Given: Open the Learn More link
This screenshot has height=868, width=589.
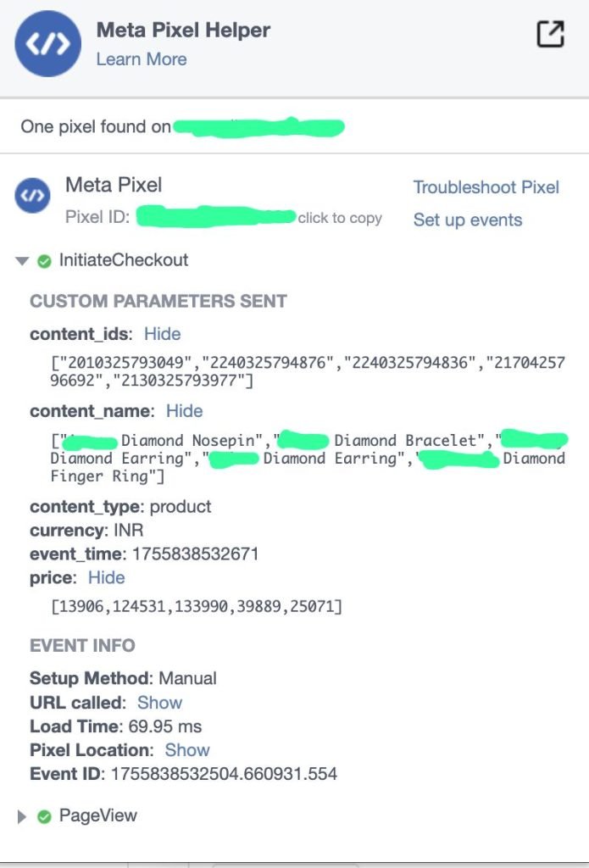Looking at the screenshot, I should [x=142, y=59].
